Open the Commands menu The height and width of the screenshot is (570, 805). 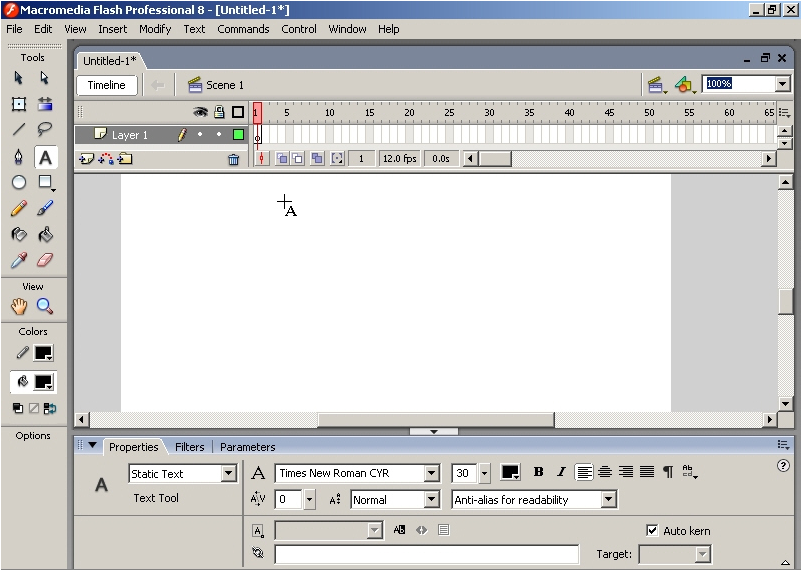pos(243,29)
